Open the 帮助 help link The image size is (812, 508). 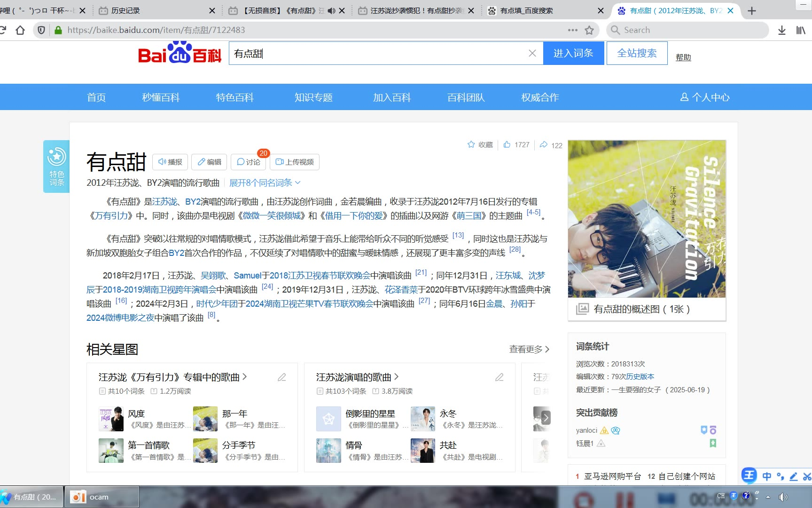(683, 57)
